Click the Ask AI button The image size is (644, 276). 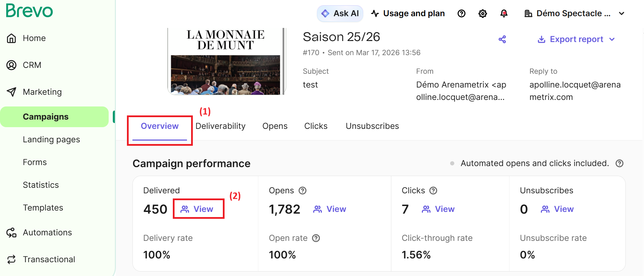click(340, 13)
